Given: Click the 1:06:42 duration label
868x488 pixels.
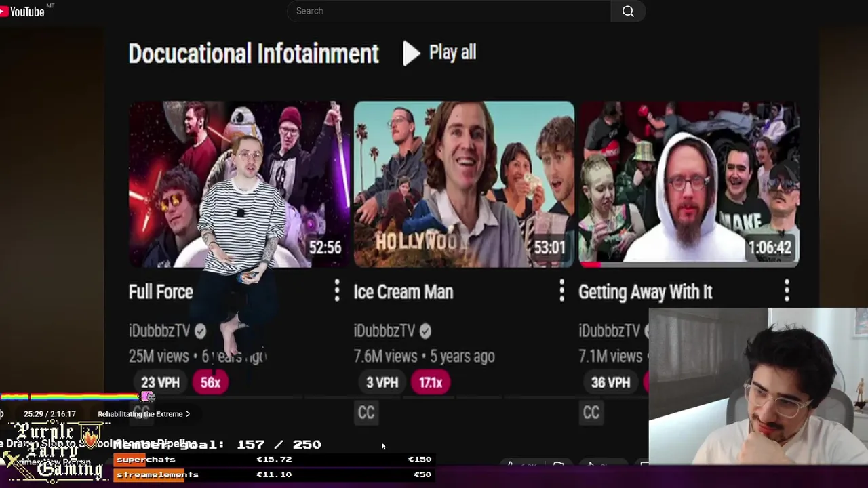Looking at the screenshot, I should point(770,247).
